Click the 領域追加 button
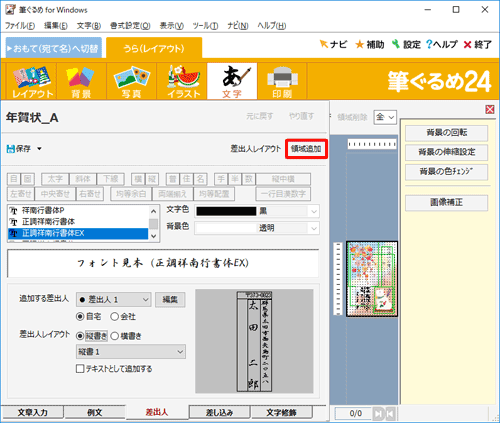 pos(306,149)
